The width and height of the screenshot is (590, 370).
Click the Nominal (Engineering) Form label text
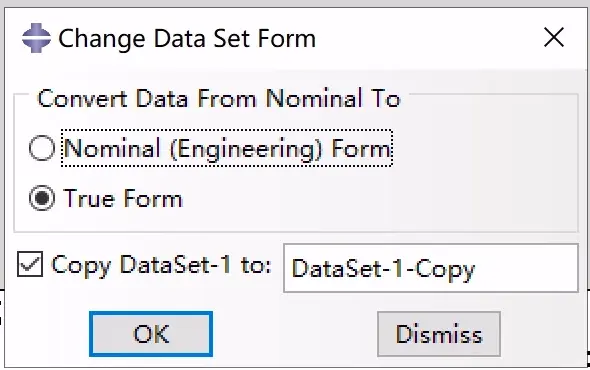click(227, 148)
